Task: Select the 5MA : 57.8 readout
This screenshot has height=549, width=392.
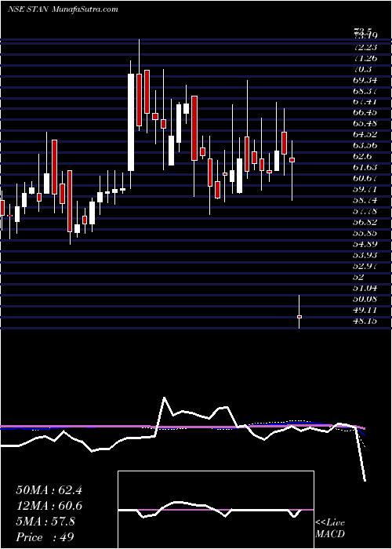Action: pos(45,522)
